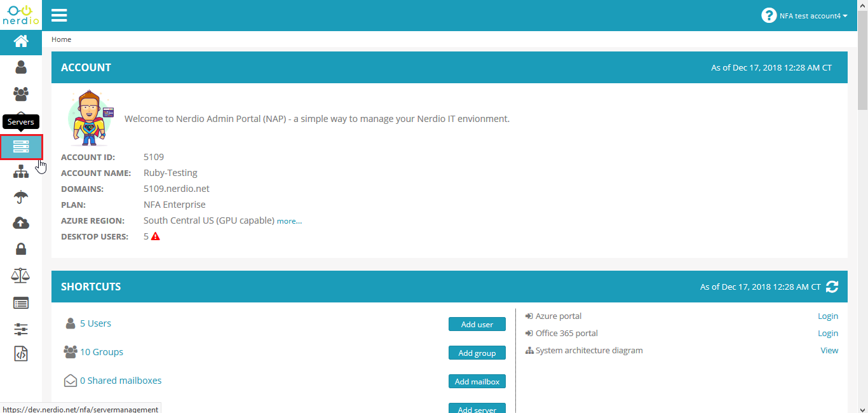Click the South Central US region text
Viewport: 868px width, 413px height.
click(x=209, y=220)
